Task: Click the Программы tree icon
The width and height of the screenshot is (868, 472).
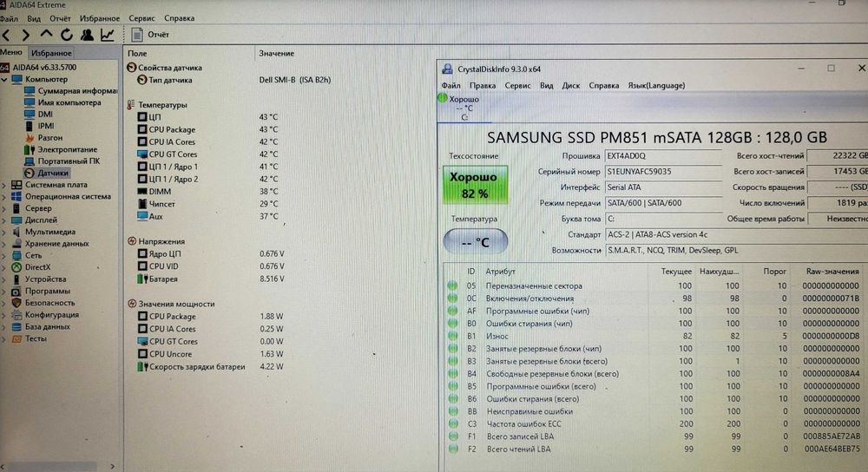Action: pos(16,291)
